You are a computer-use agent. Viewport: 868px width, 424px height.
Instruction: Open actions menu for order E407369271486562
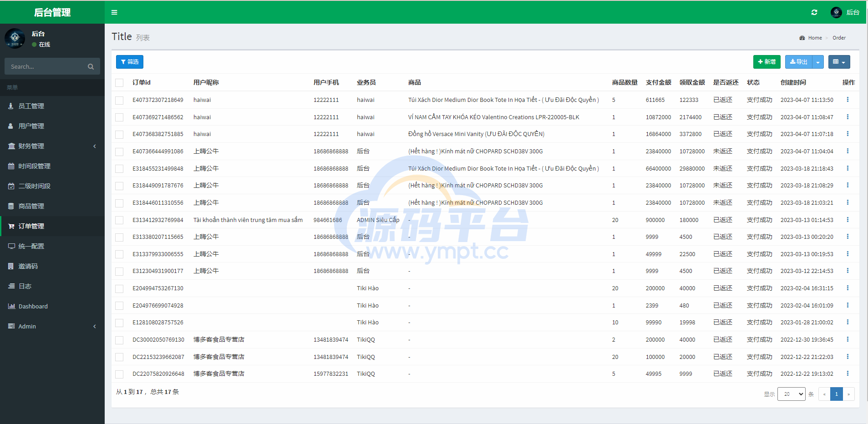(848, 117)
